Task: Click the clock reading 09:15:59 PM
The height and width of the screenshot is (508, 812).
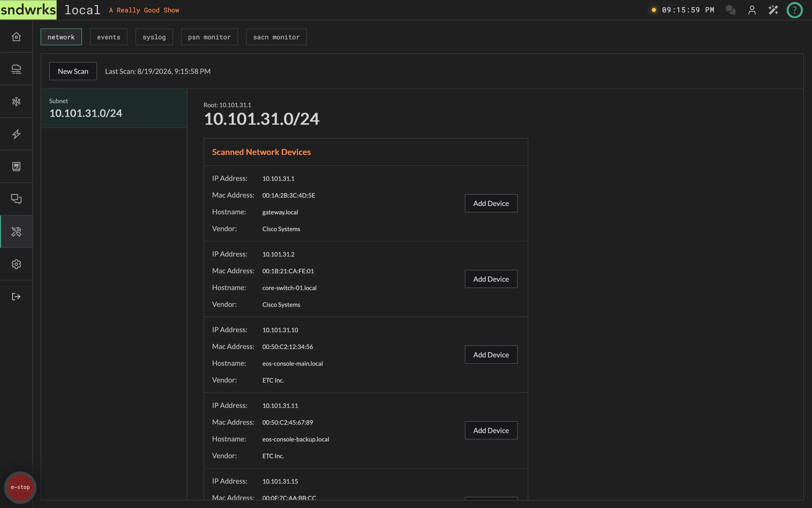Action: point(688,10)
